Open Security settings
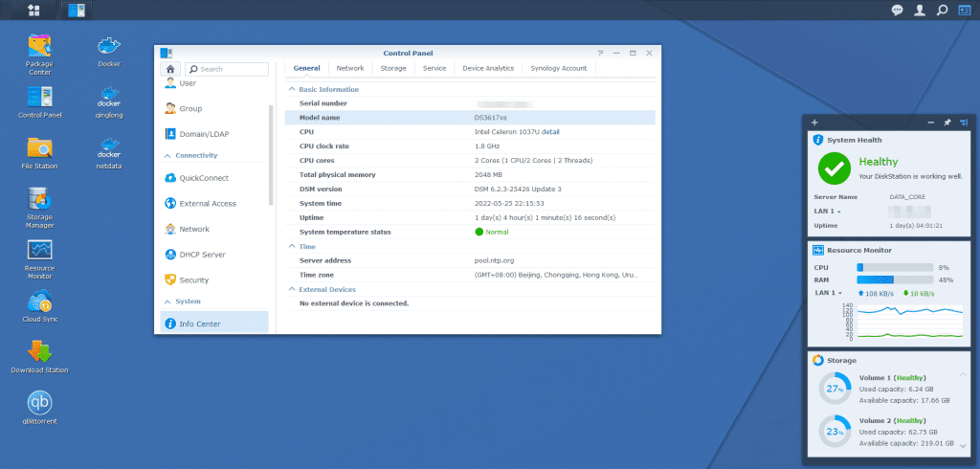Image resolution: width=980 pixels, height=469 pixels. pos(214,280)
